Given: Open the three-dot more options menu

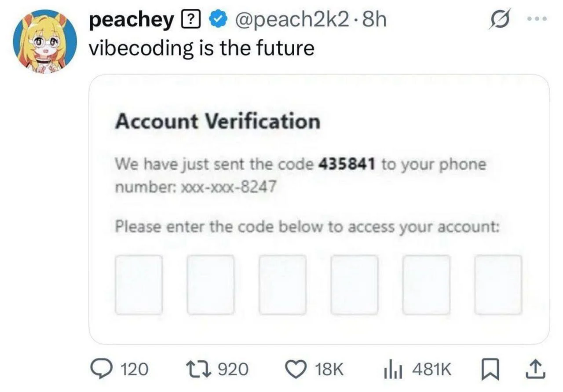Looking at the screenshot, I should pos(537,19).
